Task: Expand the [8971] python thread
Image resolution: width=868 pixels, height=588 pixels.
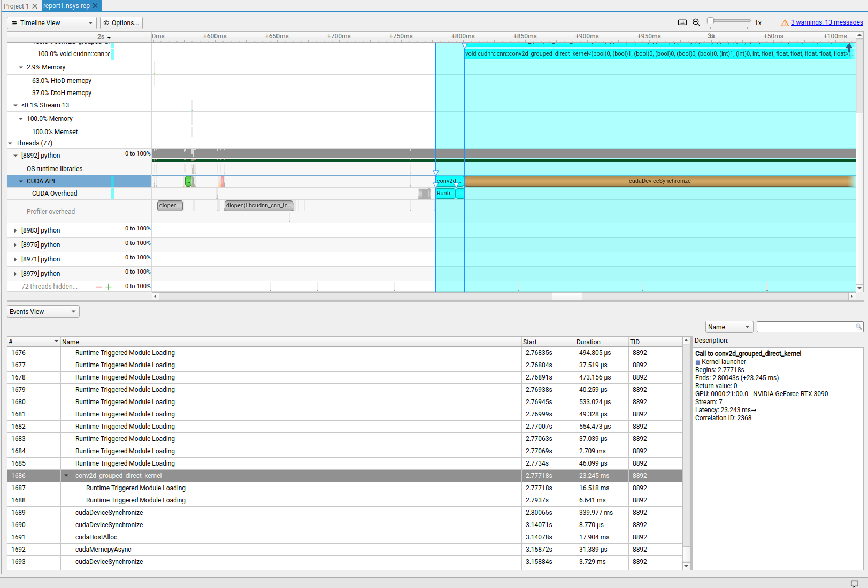Action: 16,259
